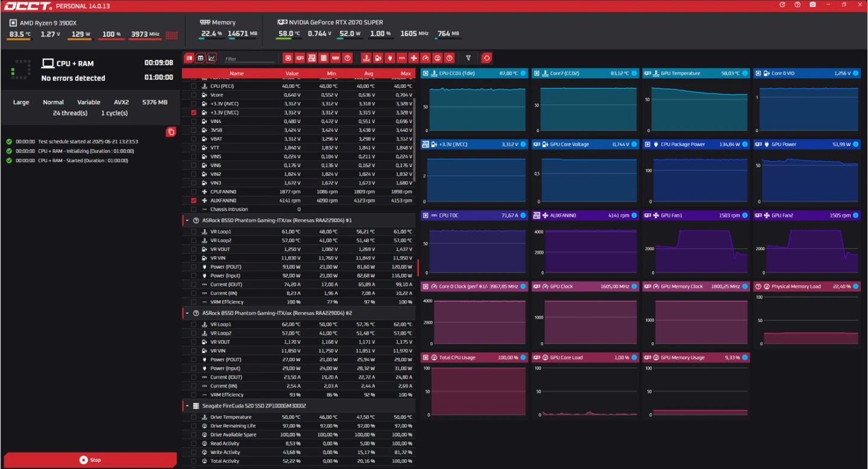
Task: Check the +3.3V (AVCC) sensor checkbox
Action: coord(193,104)
